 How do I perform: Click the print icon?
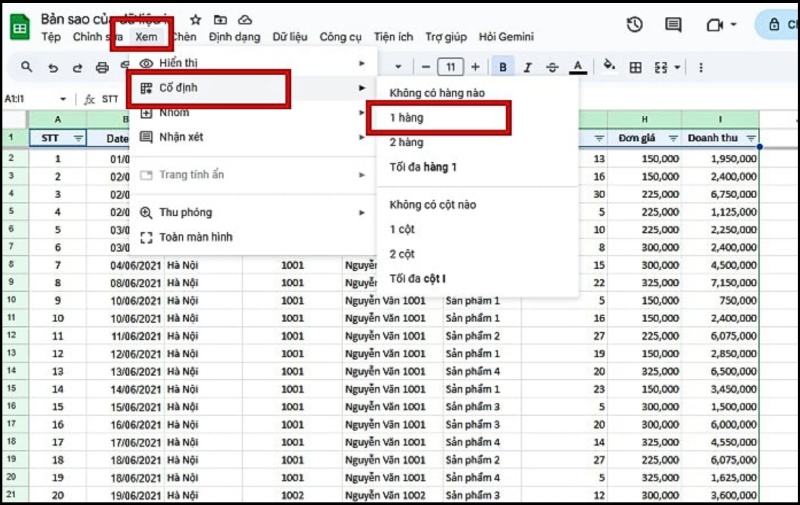click(x=101, y=67)
